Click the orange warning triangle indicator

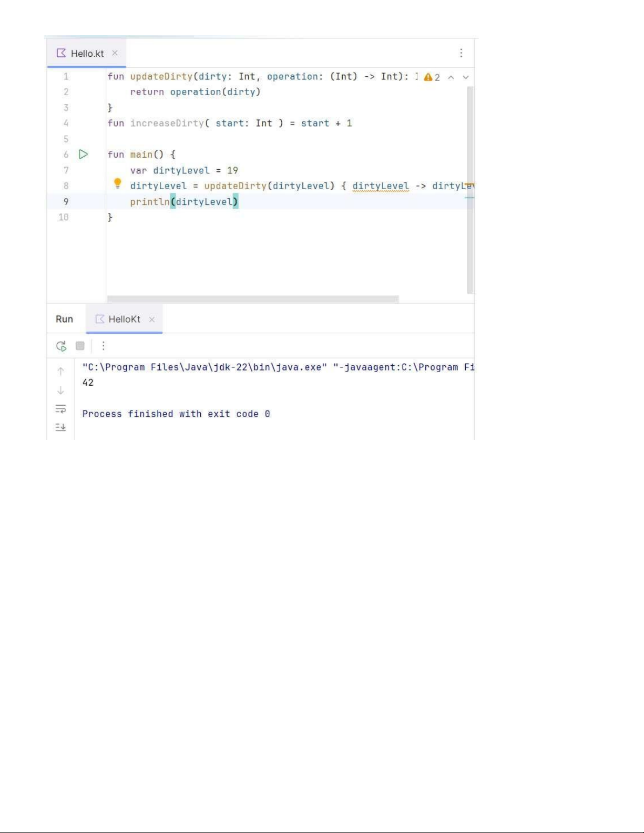coord(428,77)
